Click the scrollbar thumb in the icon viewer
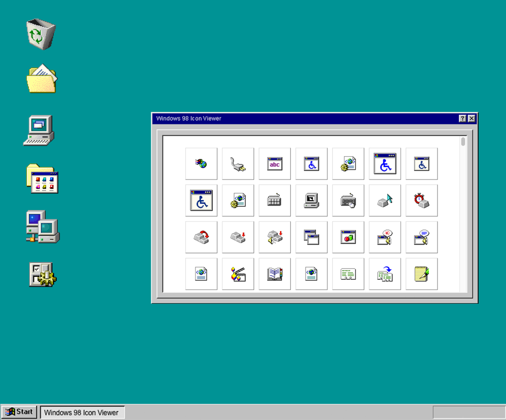Viewport: 506px width, 420px height. pos(463,142)
